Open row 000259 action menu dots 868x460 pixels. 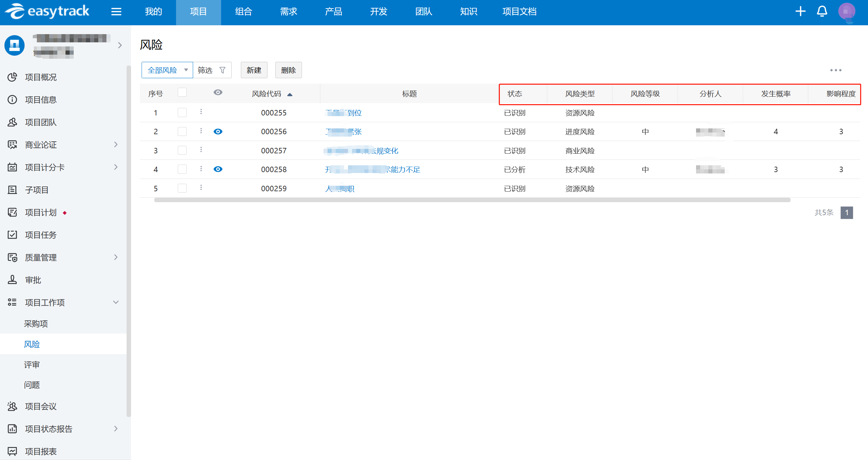pyautogui.click(x=201, y=187)
